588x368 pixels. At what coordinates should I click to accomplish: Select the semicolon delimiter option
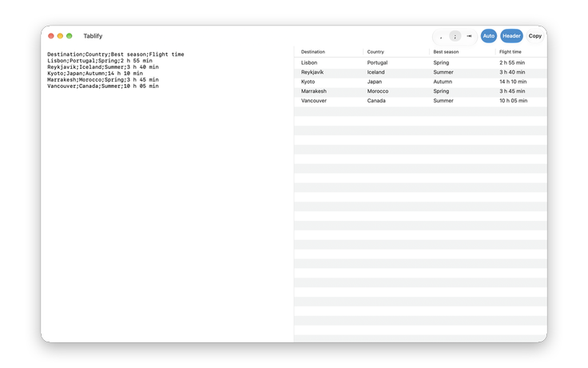(455, 36)
